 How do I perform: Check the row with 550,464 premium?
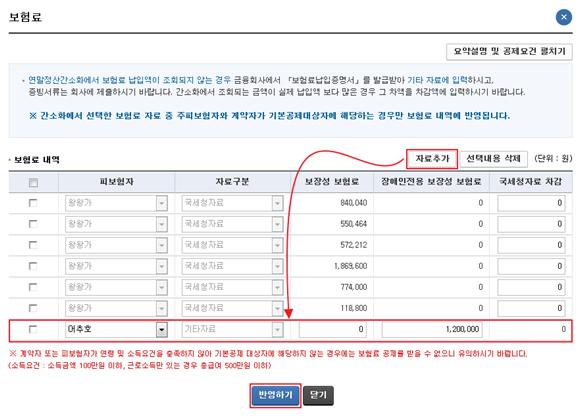click(x=33, y=224)
